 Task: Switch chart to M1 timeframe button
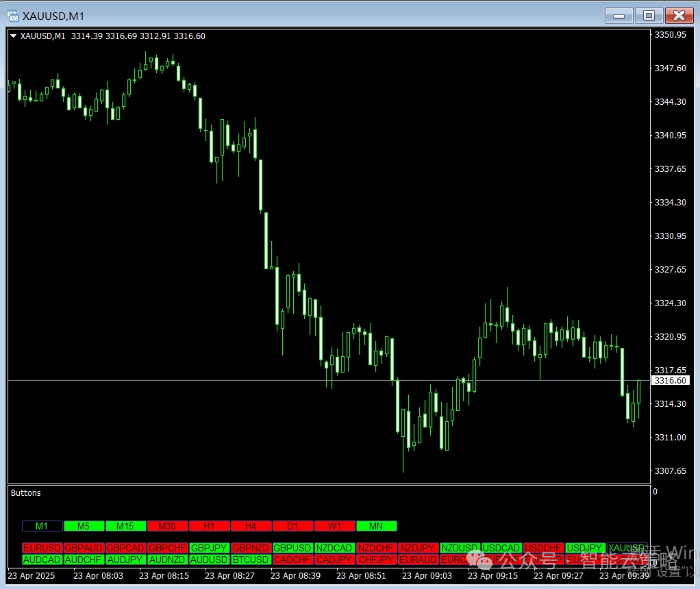pyautogui.click(x=42, y=526)
